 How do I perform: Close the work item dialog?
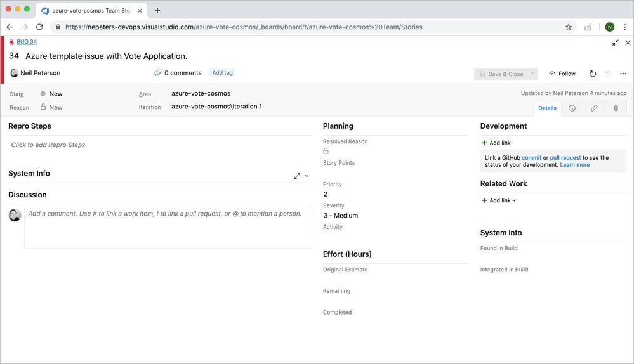[x=628, y=43]
